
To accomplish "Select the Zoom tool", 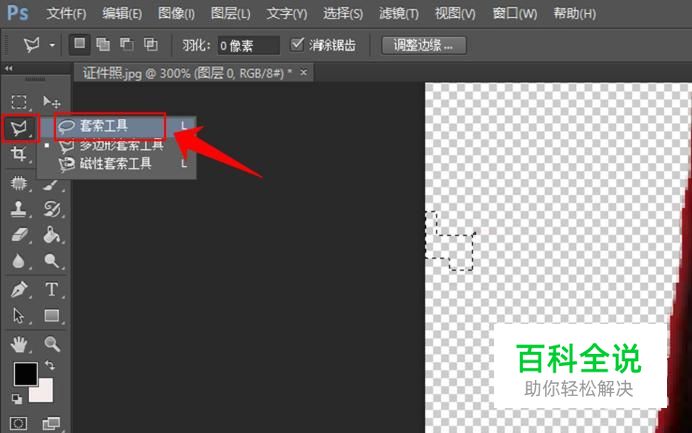I will (52, 344).
